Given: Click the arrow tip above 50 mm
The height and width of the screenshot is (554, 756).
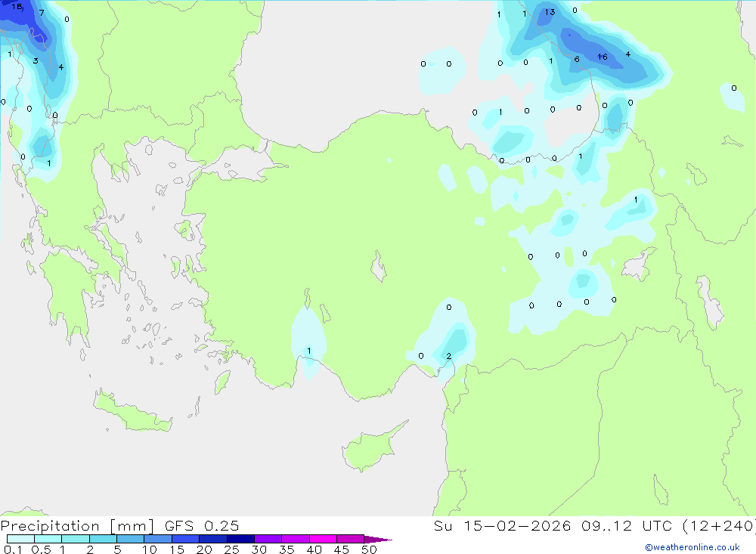Looking at the screenshot, I should click(x=378, y=539).
